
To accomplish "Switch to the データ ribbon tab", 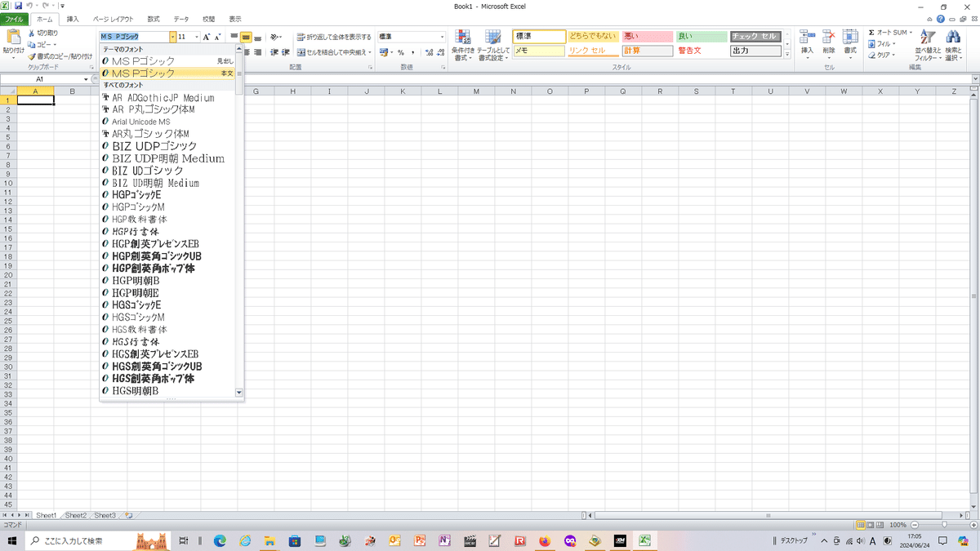I will coord(181,18).
